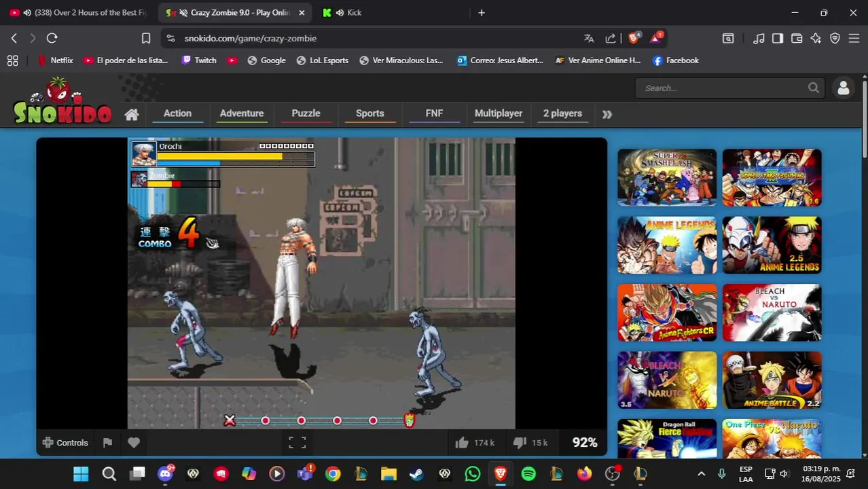Open Spotify from the taskbar
The width and height of the screenshot is (868, 489).
[528, 473]
